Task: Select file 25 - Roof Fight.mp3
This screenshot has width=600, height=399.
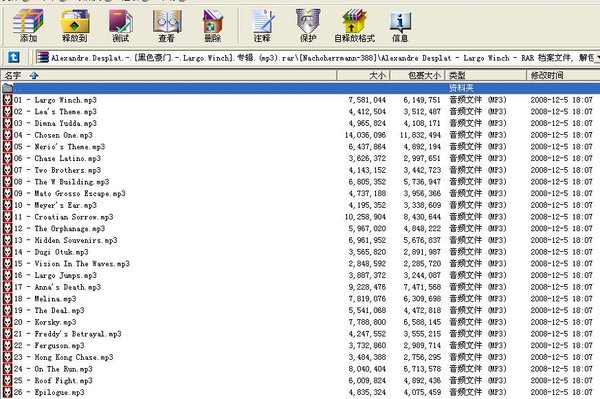Action: click(x=53, y=381)
